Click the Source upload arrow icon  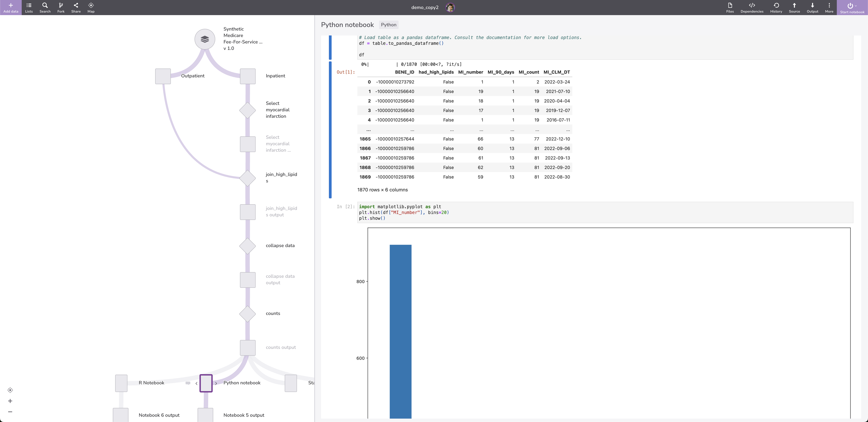pos(794,5)
